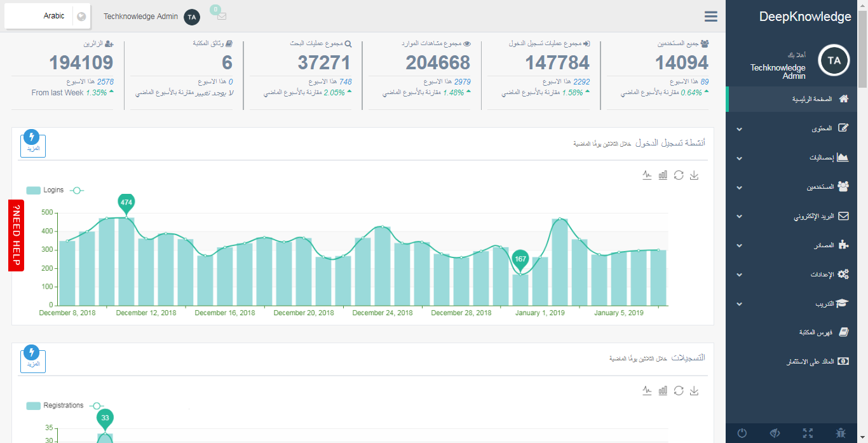Toggle the slashed-eye visibility icon in sidebar footer
The image size is (868, 443).
tap(775, 433)
